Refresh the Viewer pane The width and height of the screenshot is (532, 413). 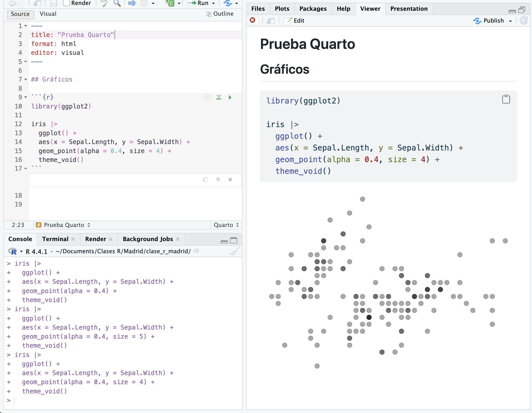[x=524, y=21]
